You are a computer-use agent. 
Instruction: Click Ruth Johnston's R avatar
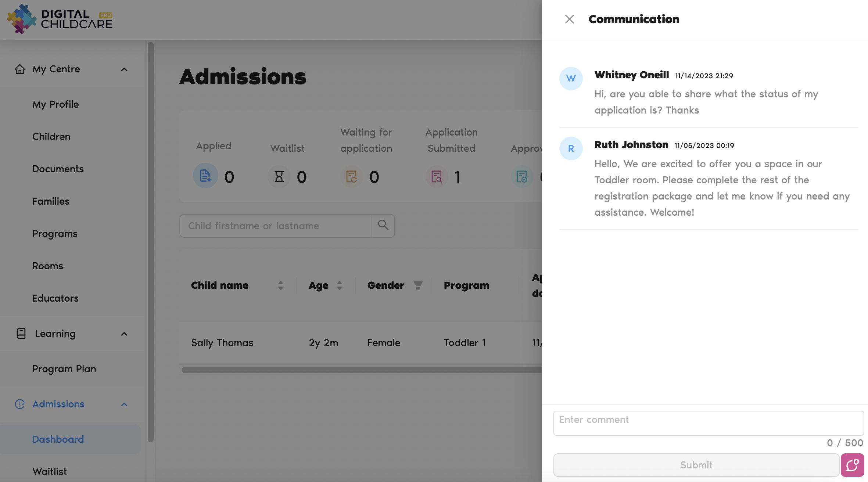(571, 148)
